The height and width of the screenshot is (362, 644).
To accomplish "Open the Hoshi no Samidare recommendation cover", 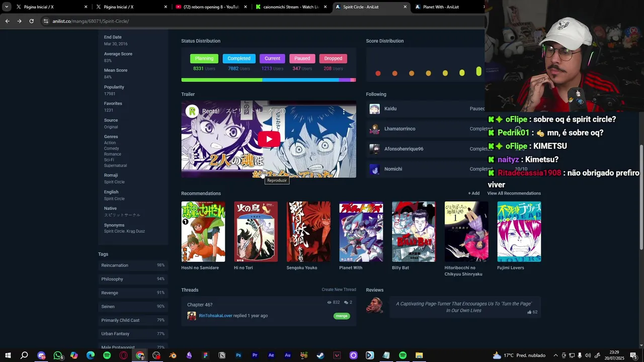I will pyautogui.click(x=203, y=232).
